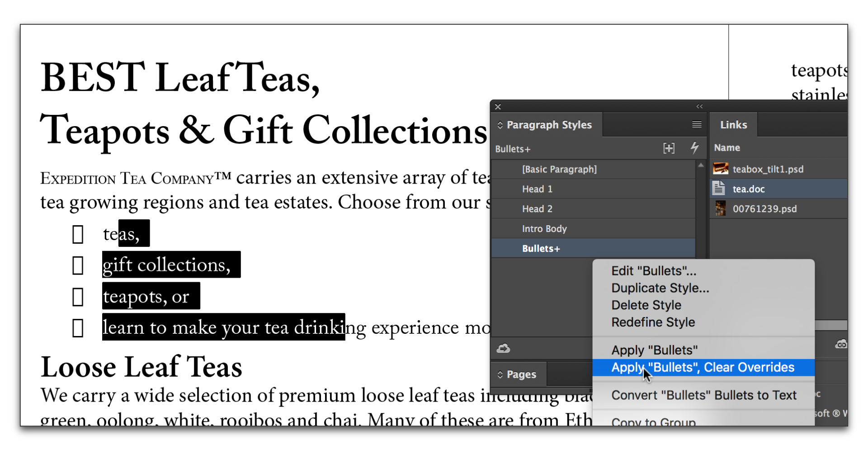Collapse panel group with double-arrow icon
The width and height of the screenshot is (868, 450).
pos(699,107)
